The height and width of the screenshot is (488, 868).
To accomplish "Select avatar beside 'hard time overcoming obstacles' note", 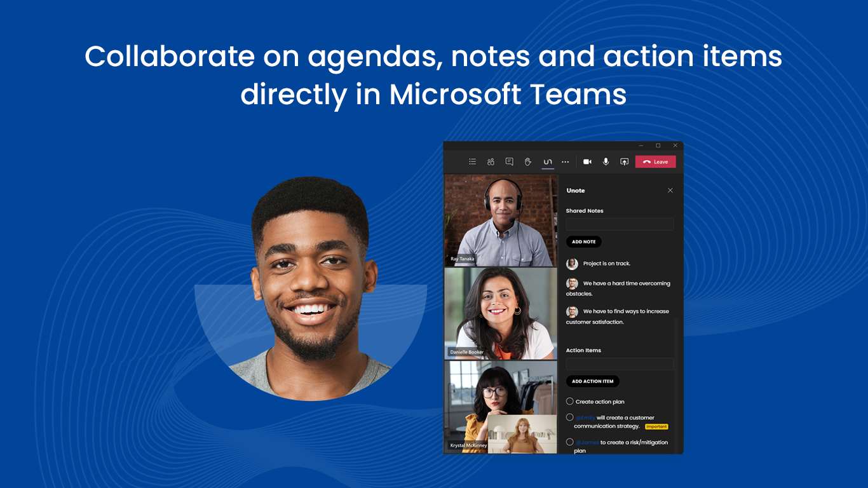I will pos(572,283).
